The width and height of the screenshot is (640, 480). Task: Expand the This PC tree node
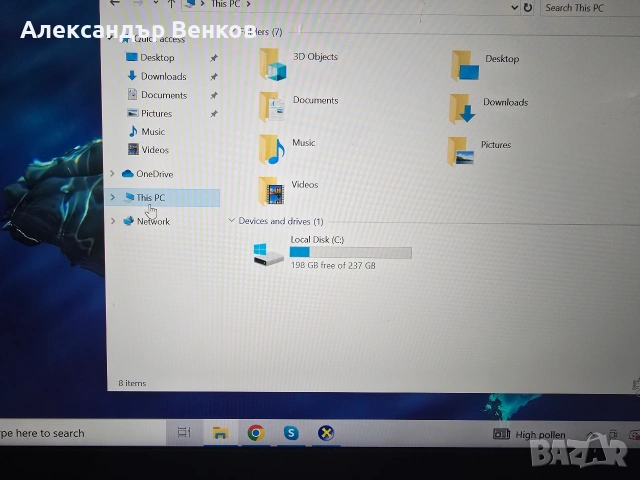(x=113, y=197)
